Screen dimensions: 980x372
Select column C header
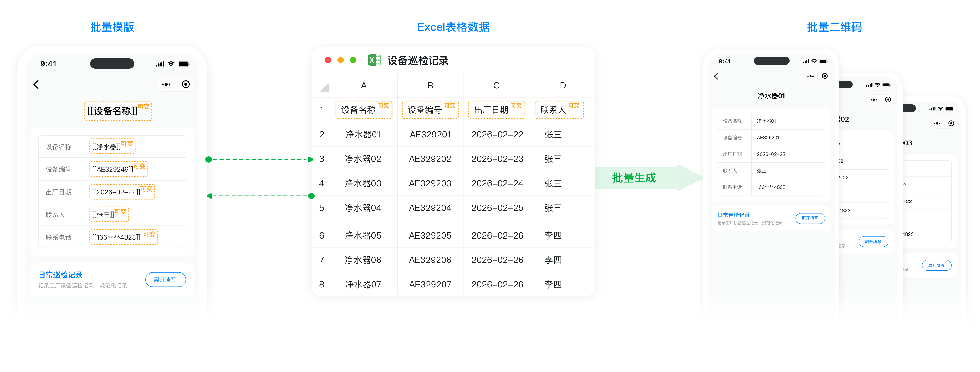[x=497, y=86]
